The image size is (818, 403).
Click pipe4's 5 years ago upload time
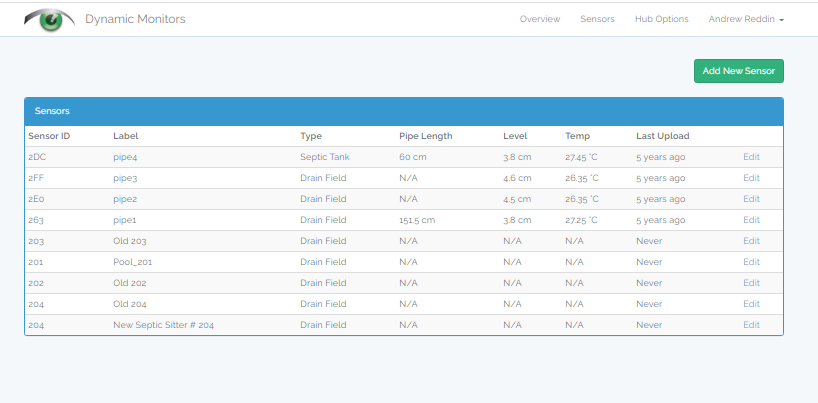point(660,157)
